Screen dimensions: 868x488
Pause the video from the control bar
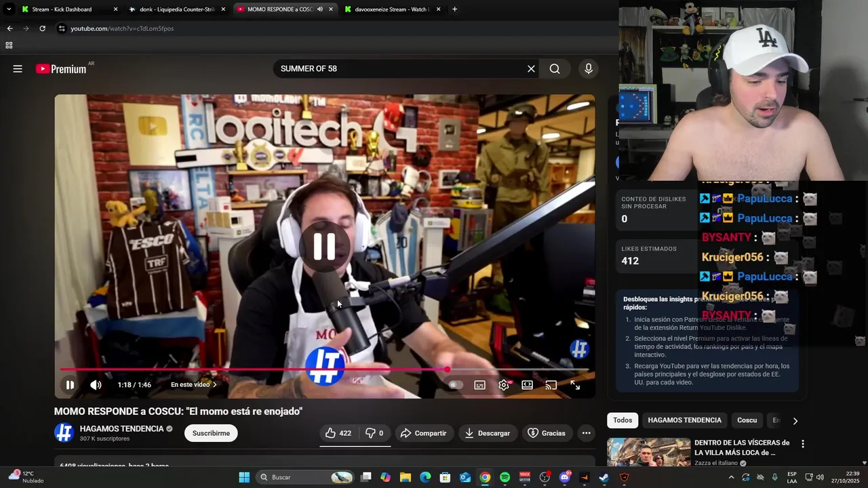(x=70, y=385)
